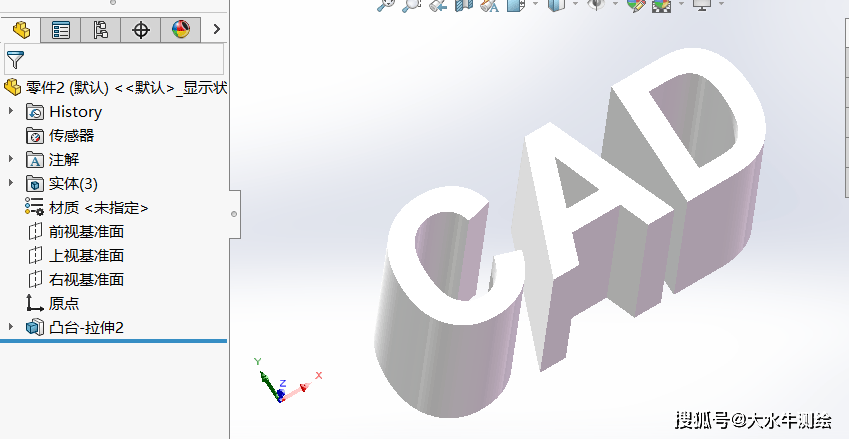This screenshot has width=850, height=439.
Task: Expand the 凸台-拉伸2 feature arrow
Action: pos(10,327)
